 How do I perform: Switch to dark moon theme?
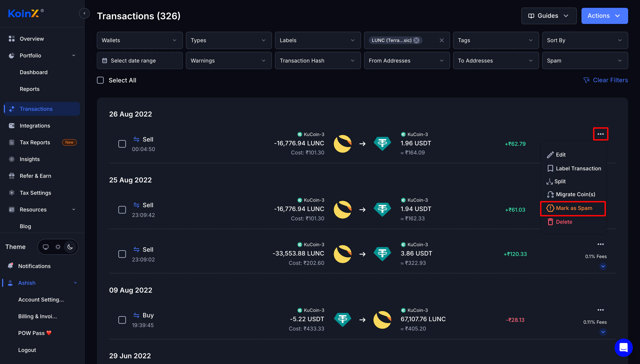[70, 247]
